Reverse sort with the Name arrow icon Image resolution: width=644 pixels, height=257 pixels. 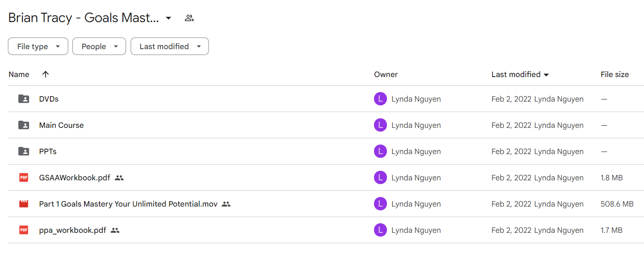tap(46, 74)
